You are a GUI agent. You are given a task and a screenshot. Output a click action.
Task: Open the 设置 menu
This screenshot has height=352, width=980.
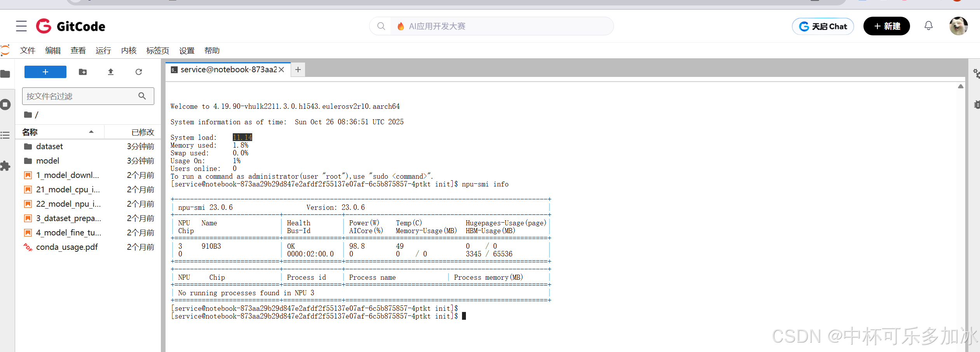click(x=187, y=51)
